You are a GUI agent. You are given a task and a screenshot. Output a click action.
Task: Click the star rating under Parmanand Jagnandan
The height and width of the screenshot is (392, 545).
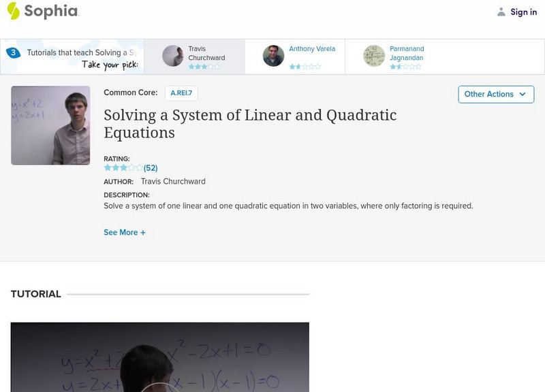[x=405, y=67]
